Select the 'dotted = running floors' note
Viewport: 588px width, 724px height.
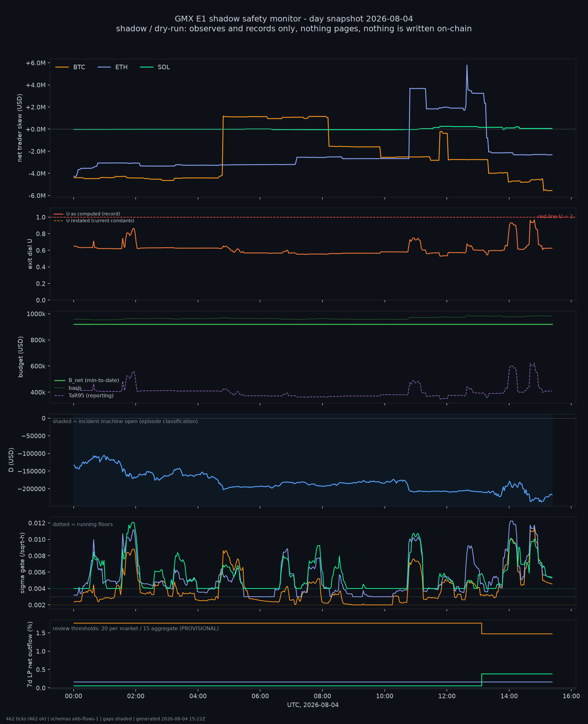(83, 524)
